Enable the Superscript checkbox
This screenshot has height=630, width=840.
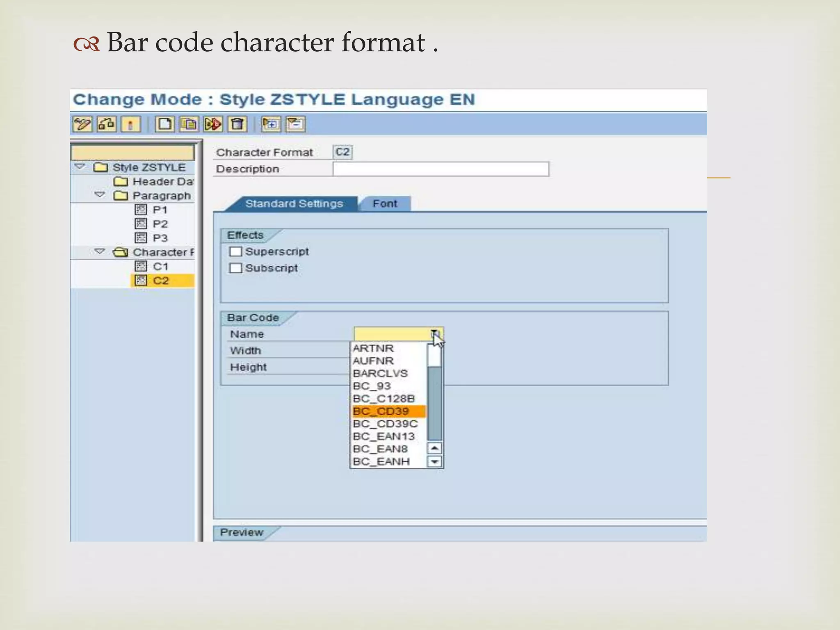click(235, 251)
